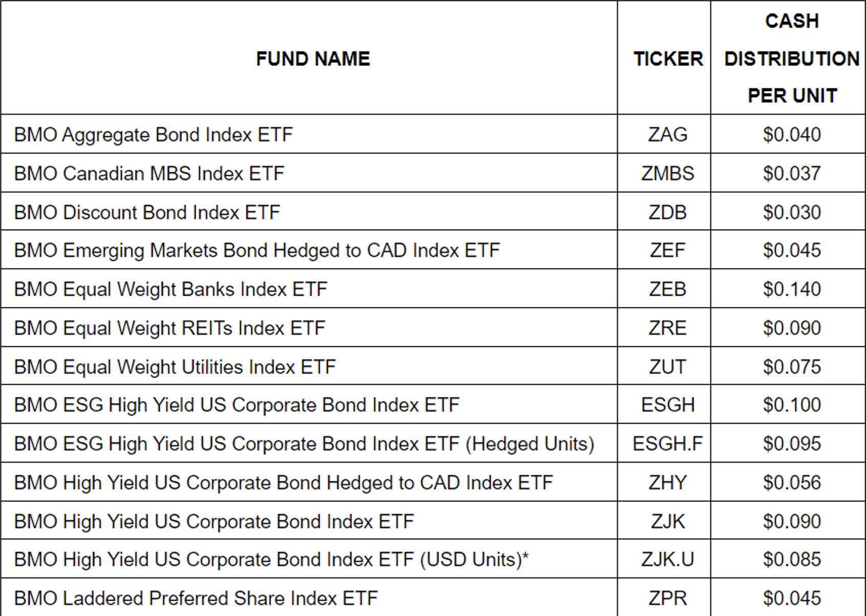Select BMO Laddered Preferred Share Index ETF
The width and height of the screenshot is (866, 616).
pyautogui.click(x=196, y=599)
